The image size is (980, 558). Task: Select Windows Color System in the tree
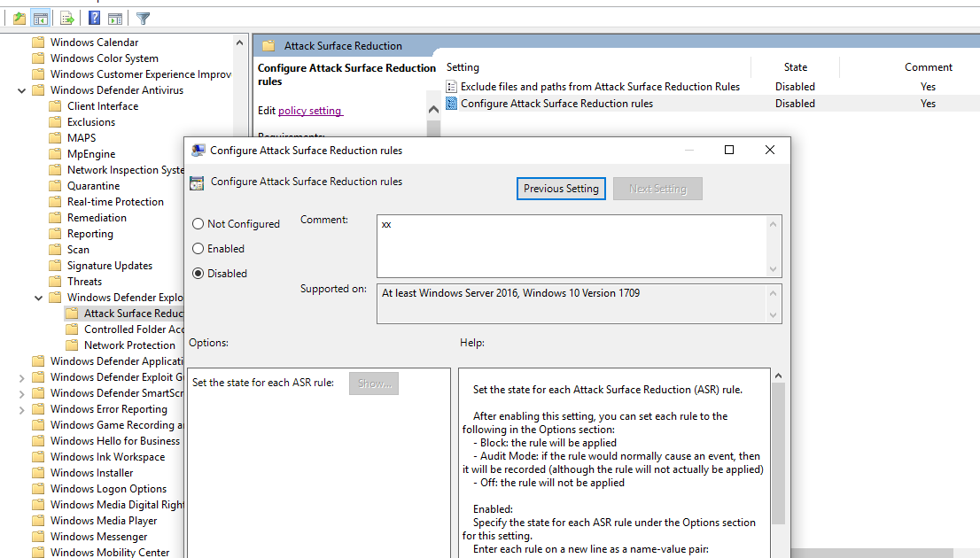[x=105, y=58]
